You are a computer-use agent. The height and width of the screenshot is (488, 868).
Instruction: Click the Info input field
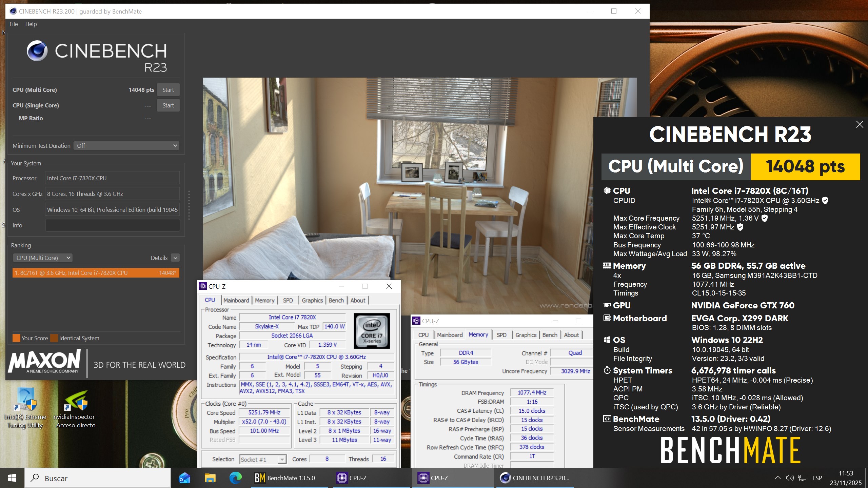[112, 225]
